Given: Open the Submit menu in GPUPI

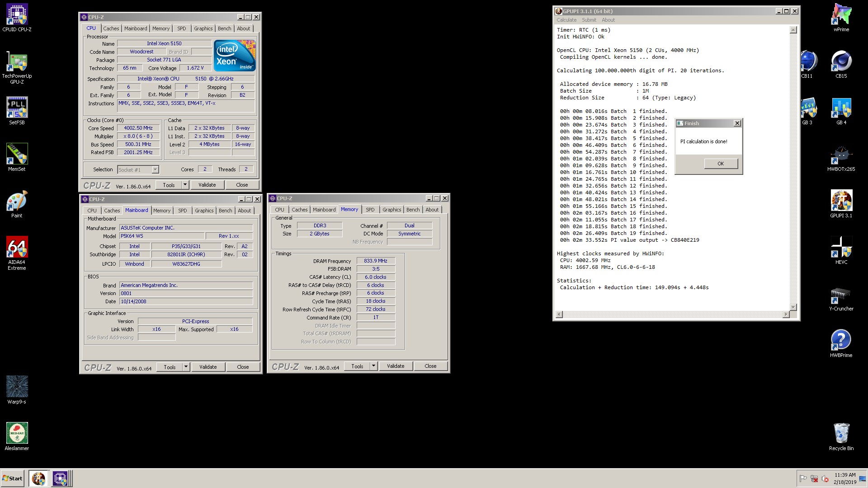Looking at the screenshot, I should [x=589, y=20].
